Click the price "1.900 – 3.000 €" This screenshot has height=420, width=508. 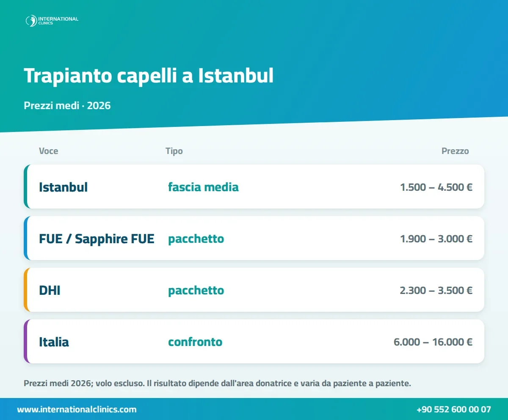point(436,239)
